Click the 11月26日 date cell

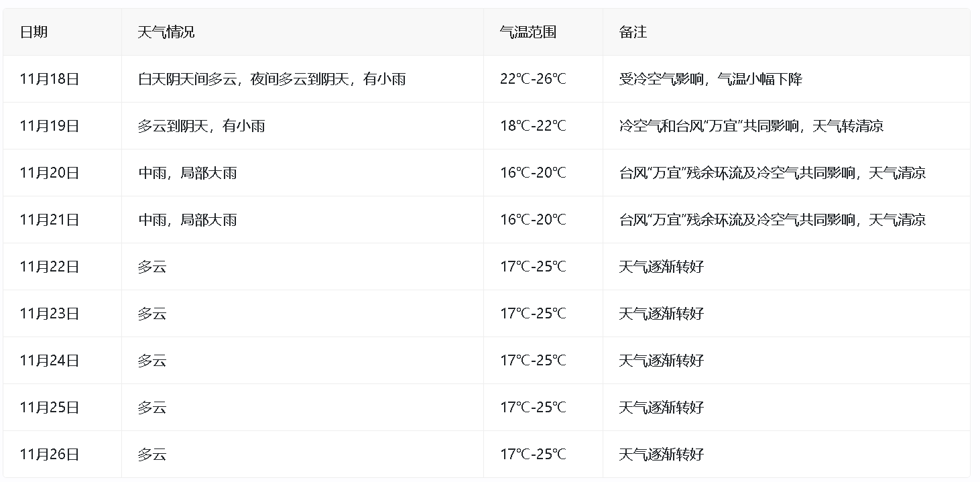click(50, 455)
